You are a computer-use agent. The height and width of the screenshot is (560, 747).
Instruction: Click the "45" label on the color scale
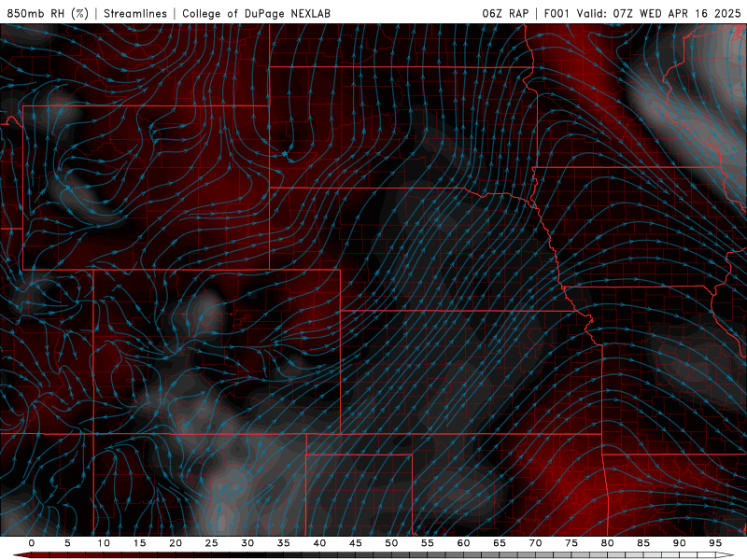[x=356, y=543]
